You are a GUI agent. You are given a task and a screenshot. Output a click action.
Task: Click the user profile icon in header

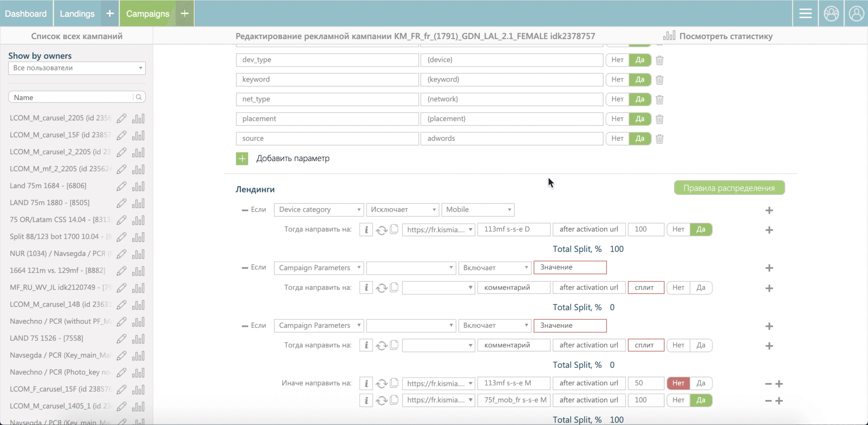(x=856, y=13)
